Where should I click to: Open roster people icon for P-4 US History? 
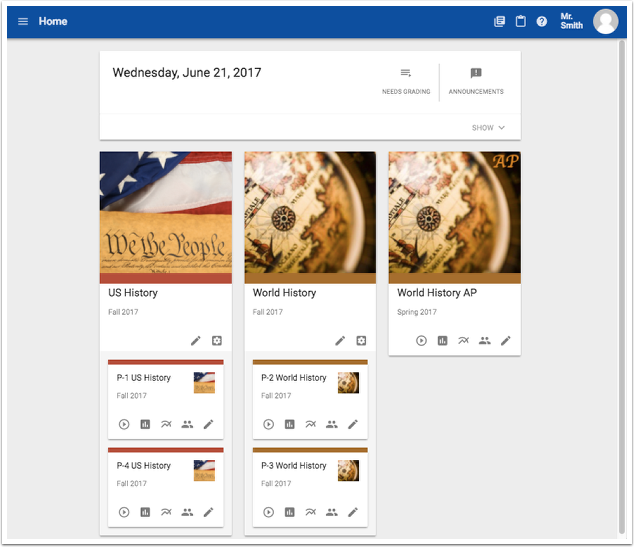[187, 512]
